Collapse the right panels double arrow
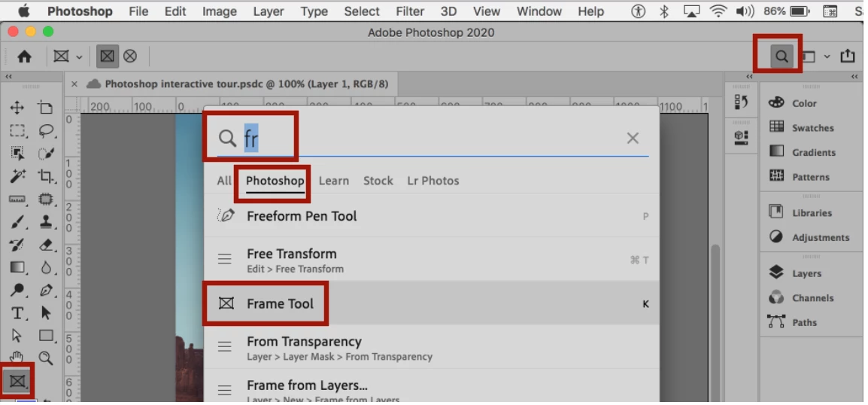 [854, 77]
